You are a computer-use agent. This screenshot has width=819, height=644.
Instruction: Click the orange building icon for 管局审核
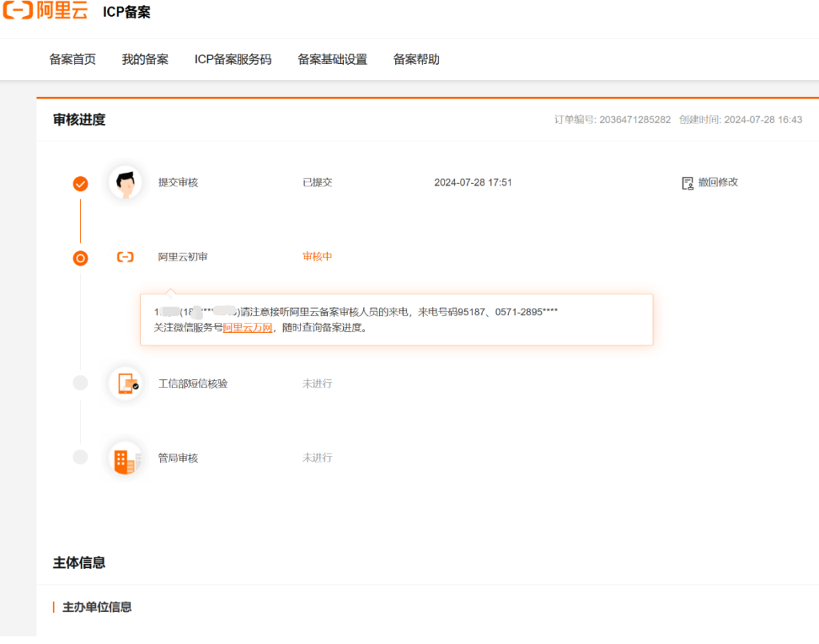[125, 458]
